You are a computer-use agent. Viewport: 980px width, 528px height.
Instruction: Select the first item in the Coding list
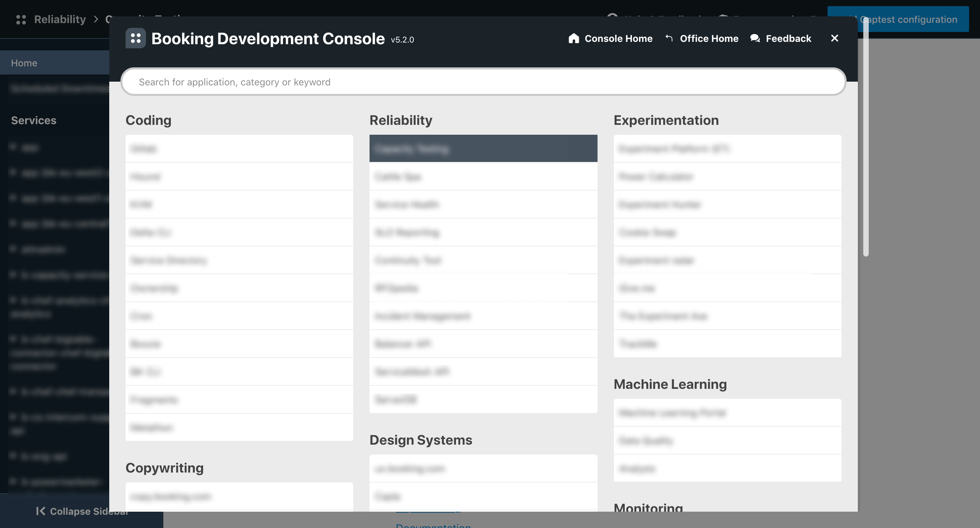coord(239,148)
